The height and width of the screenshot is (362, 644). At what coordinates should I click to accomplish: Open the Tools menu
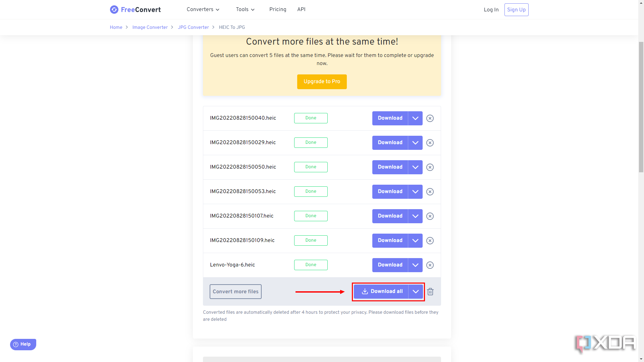pyautogui.click(x=245, y=10)
